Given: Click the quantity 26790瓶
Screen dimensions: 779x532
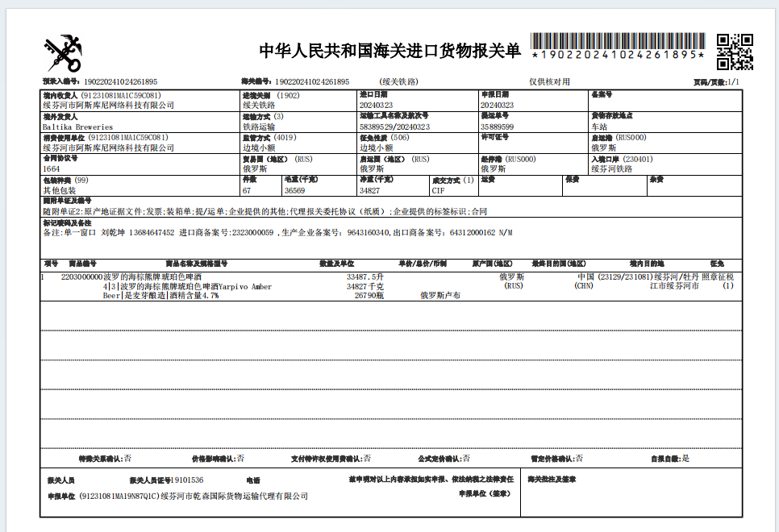Looking at the screenshot, I should pos(369,296).
